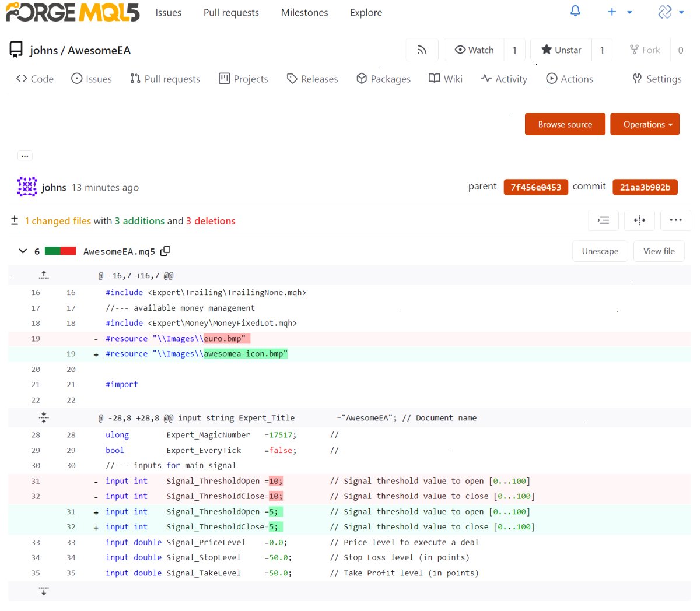Toggle Unstar on the repository
Viewport: 700px width, 611px height.
[561, 50]
